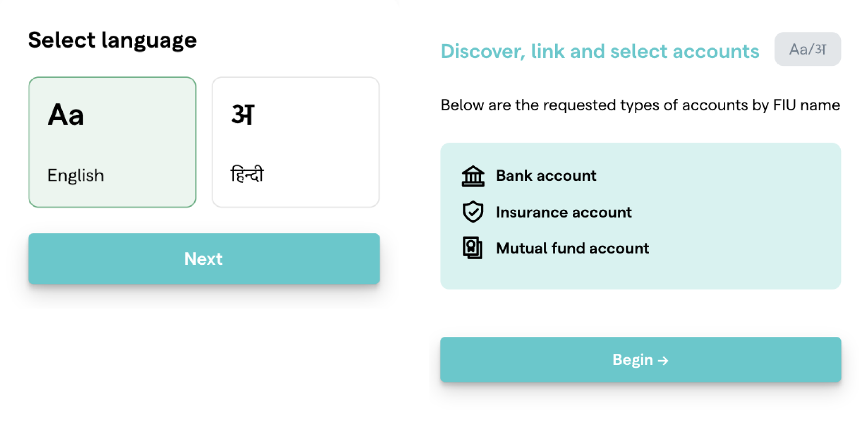Click the insurance shield checkmark icon
The image size is (868, 429).
(473, 212)
